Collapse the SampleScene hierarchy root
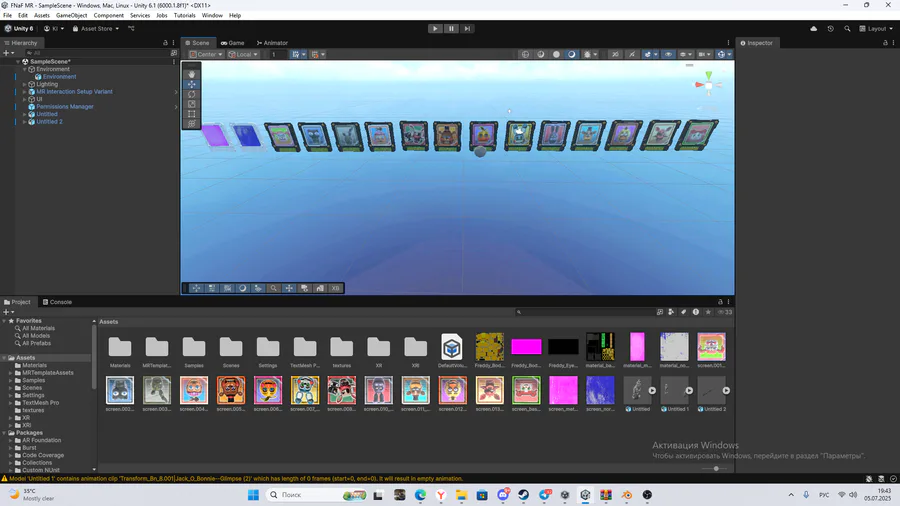This screenshot has height=506, width=900. click(18, 61)
